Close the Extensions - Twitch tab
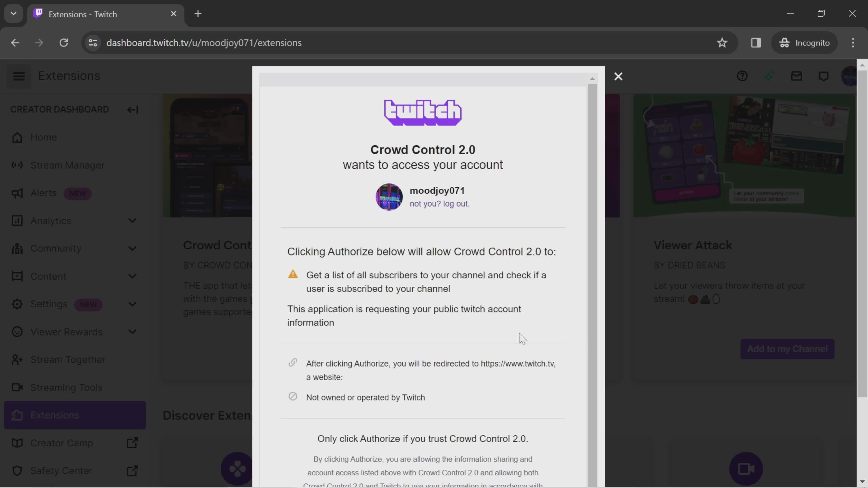The image size is (868, 488). [174, 14]
